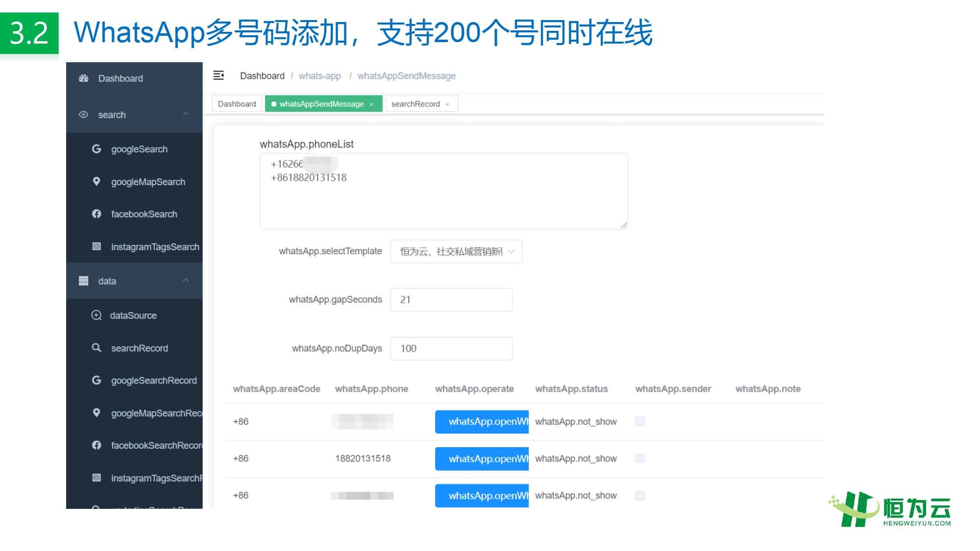Image resolution: width=980 pixels, height=551 pixels.
Task: Switch to the Dashboard tab
Action: [237, 104]
